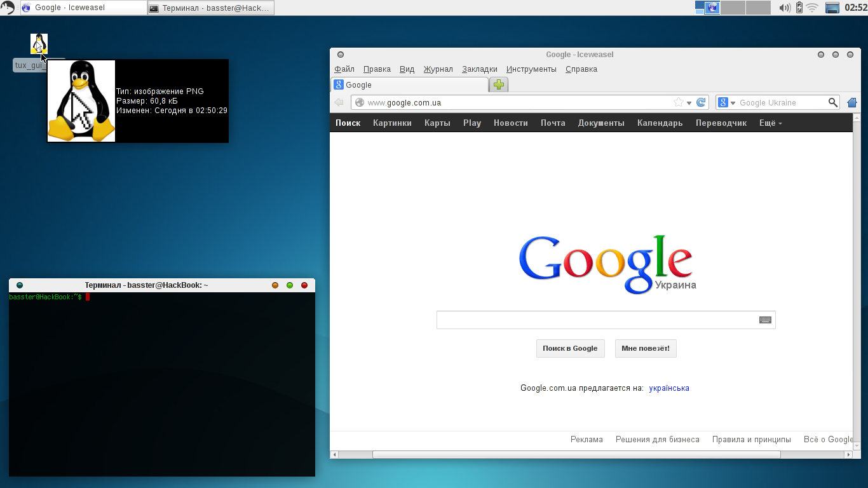868x488 pixels.
Task: Open the Закладки menu
Action: pos(480,69)
